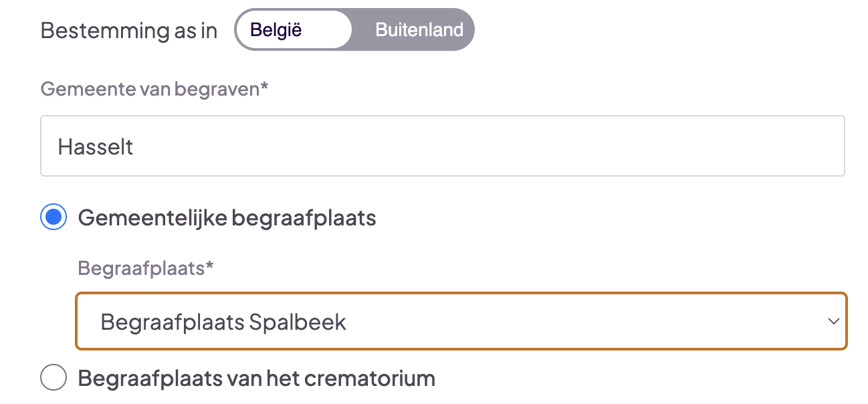The image size is (868, 404).
Task: Focus the empty right side of the Hasselt field
Action: [x=602, y=146]
